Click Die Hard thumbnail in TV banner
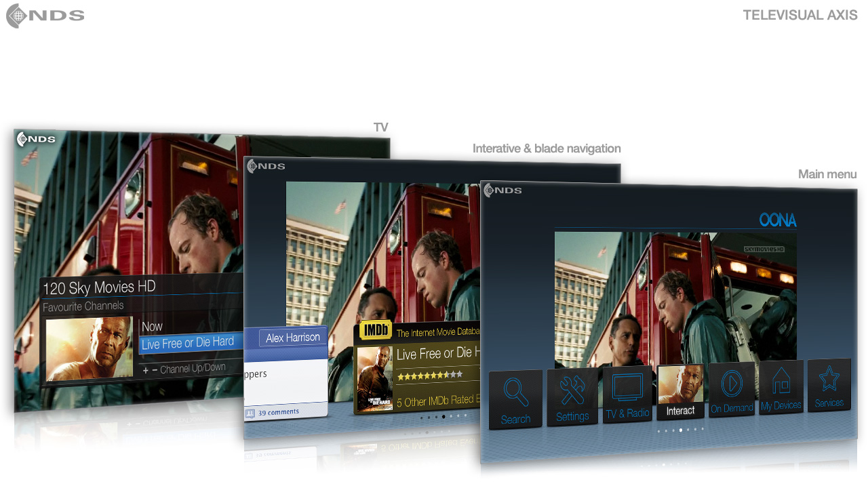Viewport: 868px width, 488px height. pos(89,349)
